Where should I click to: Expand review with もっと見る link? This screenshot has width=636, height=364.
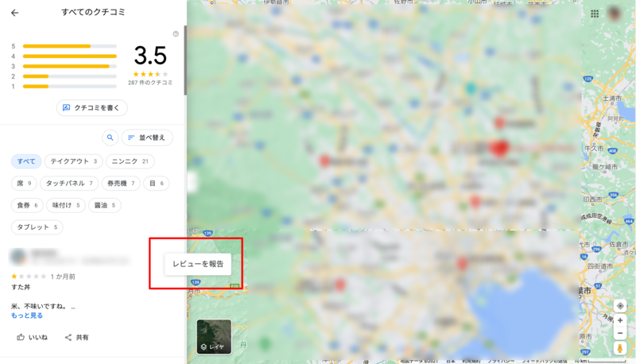click(x=27, y=316)
